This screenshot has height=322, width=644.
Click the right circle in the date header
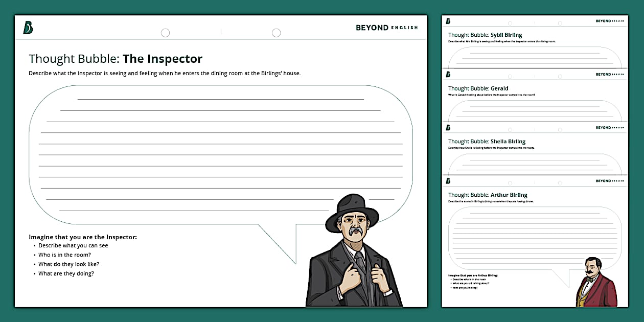click(277, 32)
